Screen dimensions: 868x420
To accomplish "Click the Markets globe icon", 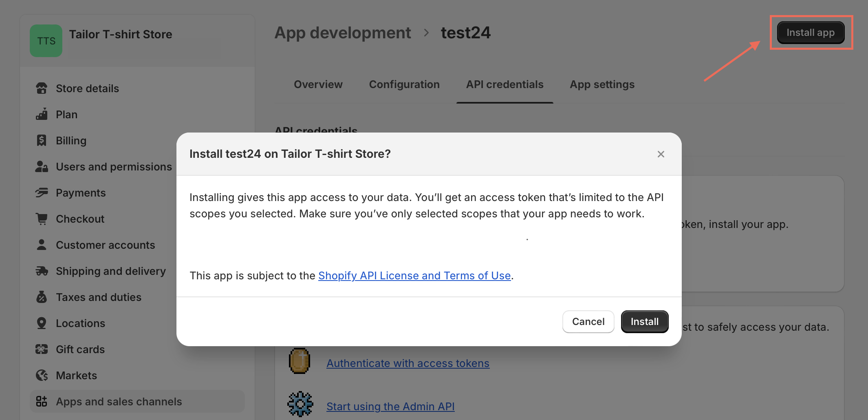I will coord(42,375).
